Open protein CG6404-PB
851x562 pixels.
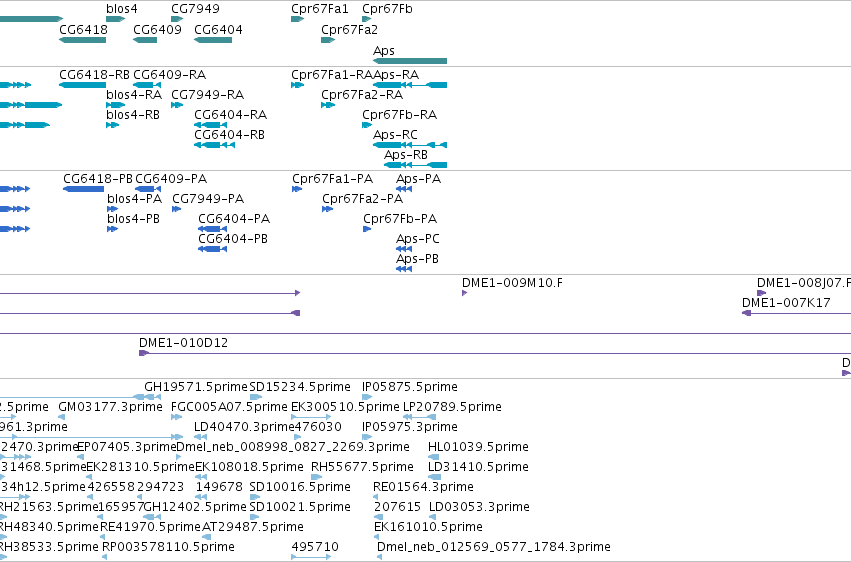pos(212,249)
